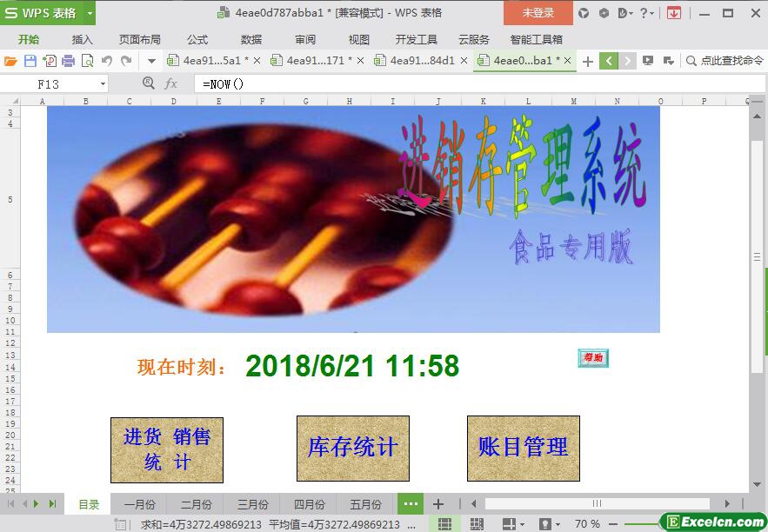The height and width of the screenshot is (532, 768).
Task: Open the 开始 ribbon tab
Action: click(x=29, y=40)
